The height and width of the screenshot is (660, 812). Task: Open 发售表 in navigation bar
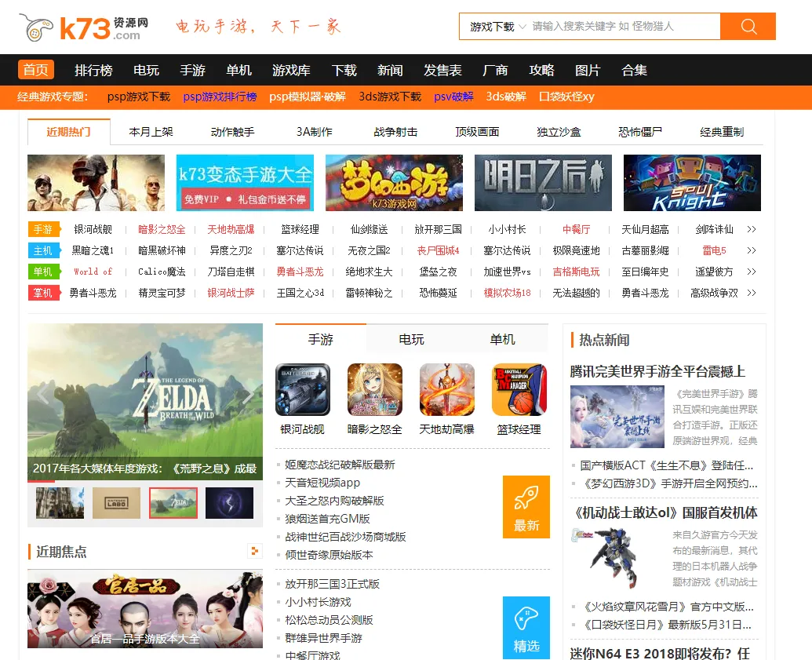point(442,70)
